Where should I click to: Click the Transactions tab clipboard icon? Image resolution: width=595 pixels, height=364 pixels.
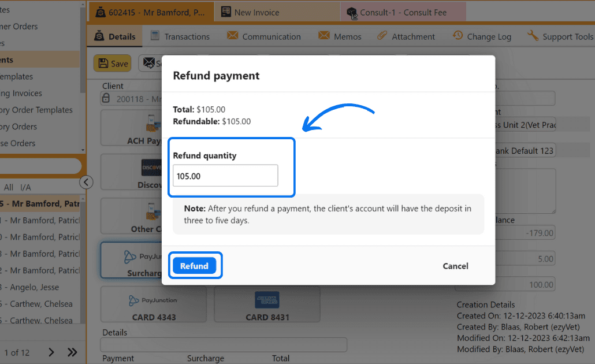click(x=155, y=36)
